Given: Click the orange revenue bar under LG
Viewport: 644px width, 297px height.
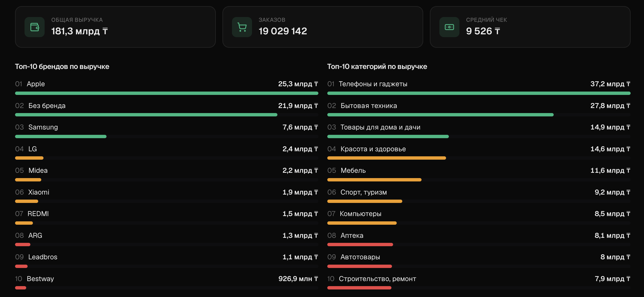Looking at the screenshot, I should tap(29, 158).
